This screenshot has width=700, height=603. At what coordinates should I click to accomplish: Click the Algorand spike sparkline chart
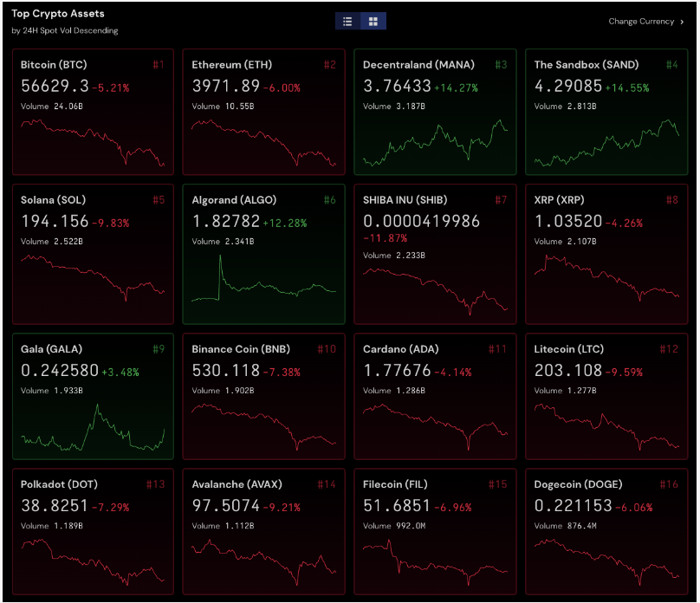coord(264,278)
